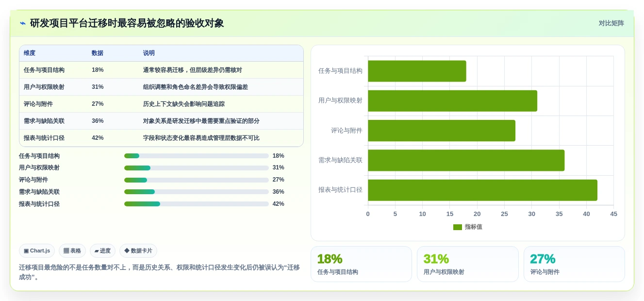Click the 任务与项目结构 progress bar
The width and height of the screenshot is (644, 301).
pyautogui.click(x=197, y=156)
